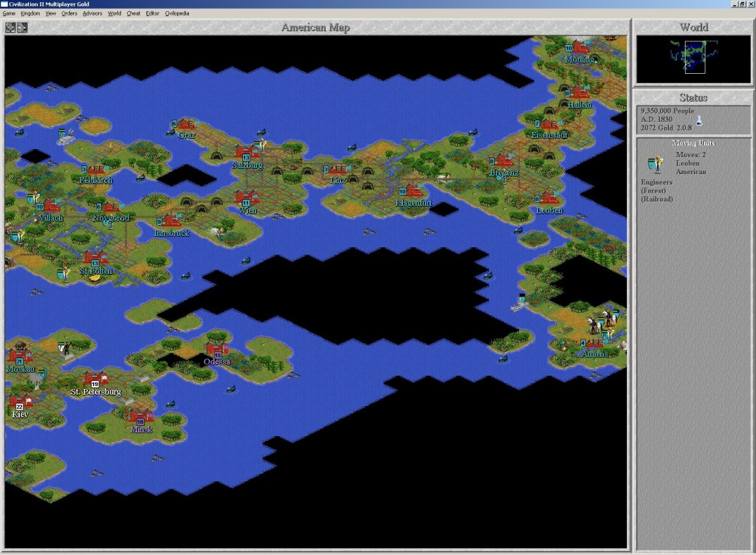Open the Kingdom menu
Image resolution: width=756 pixels, height=555 pixels.
point(30,13)
